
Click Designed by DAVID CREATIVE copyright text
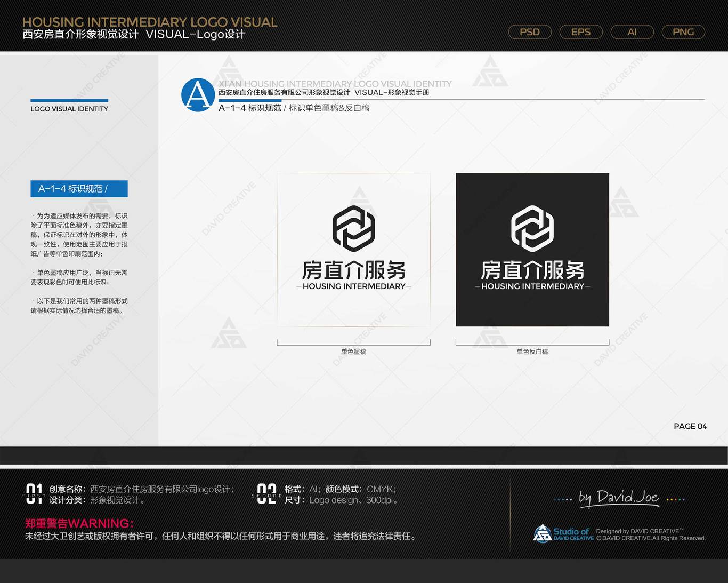[651, 534]
